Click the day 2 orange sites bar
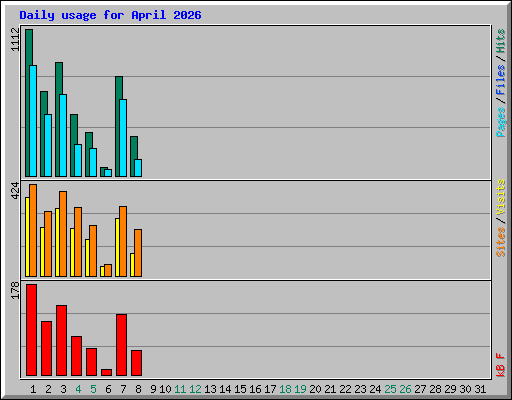 [48, 244]
